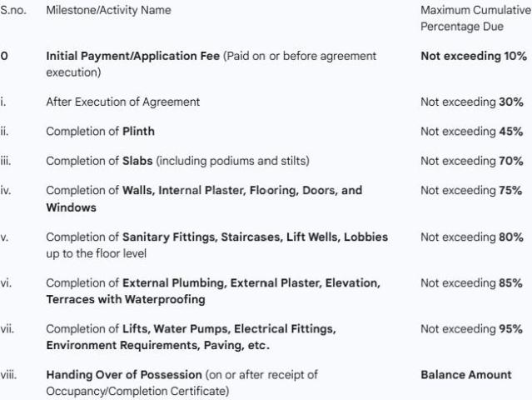Click 'After Execution of Agreement' row text
The image size is (532, 400).
pos(122,102)
